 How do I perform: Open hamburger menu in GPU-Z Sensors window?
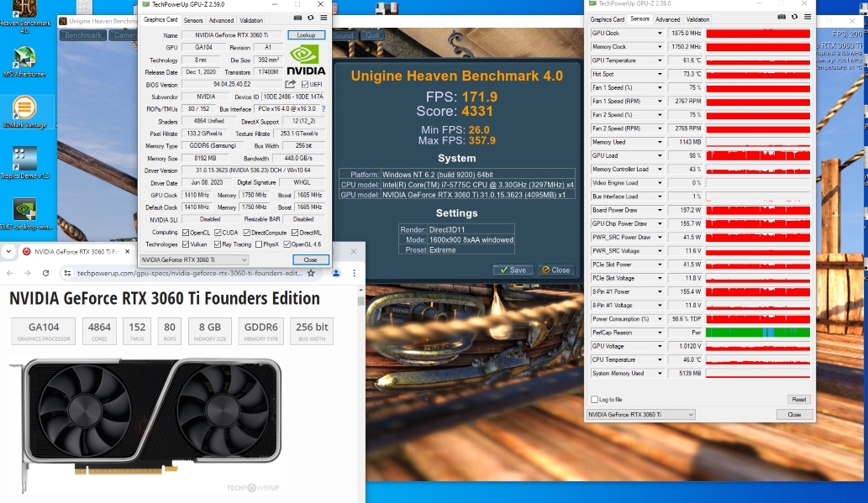click(808, 17)
